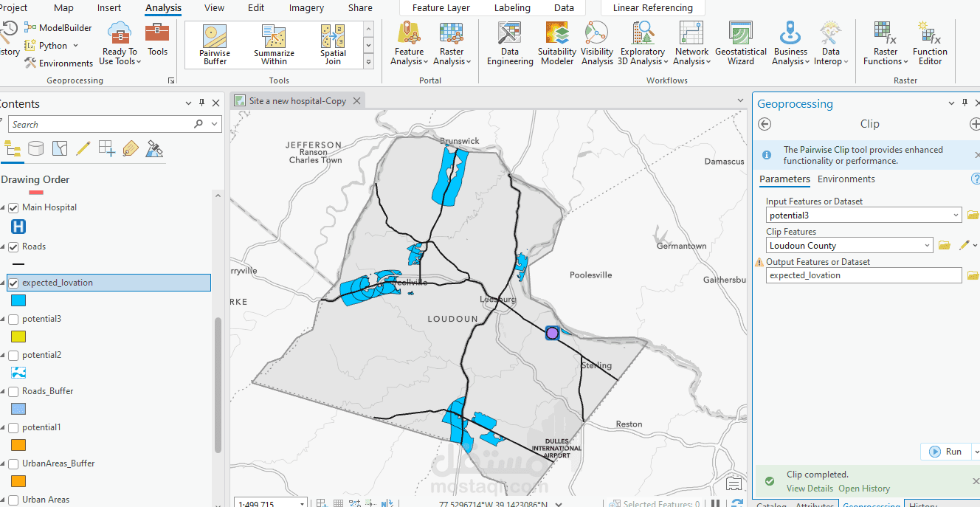Open the geoprocessing Tools toolbox
Viewport: 980px width, 507px height.
[x=157, y=40]
